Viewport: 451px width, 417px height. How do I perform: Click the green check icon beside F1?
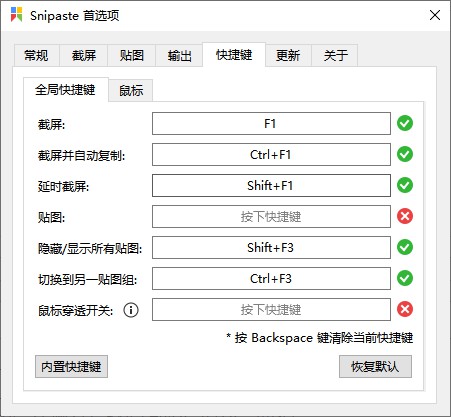(x=405, y=123)
